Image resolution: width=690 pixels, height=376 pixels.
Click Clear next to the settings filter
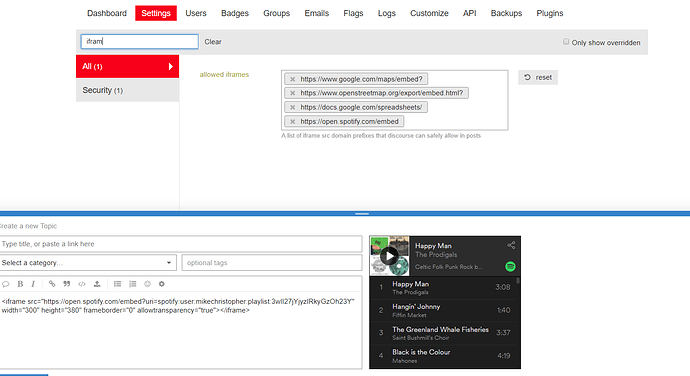tap(213, 42)
